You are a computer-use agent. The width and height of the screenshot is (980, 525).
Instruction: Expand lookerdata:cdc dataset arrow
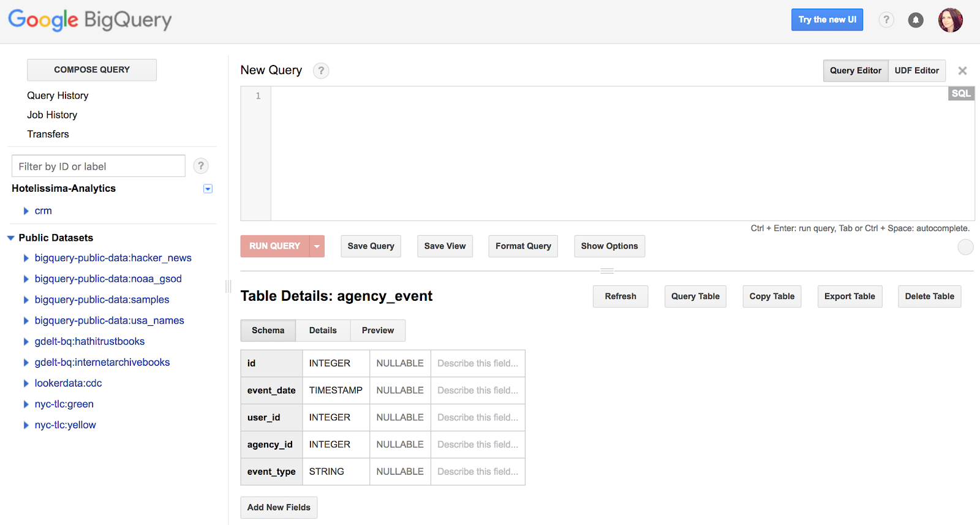point(26,383)
